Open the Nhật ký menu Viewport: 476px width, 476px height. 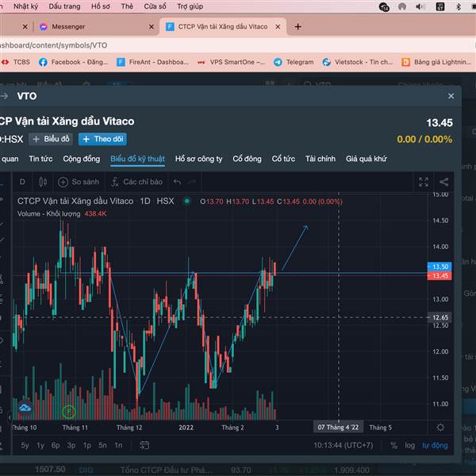pos(25,6)
